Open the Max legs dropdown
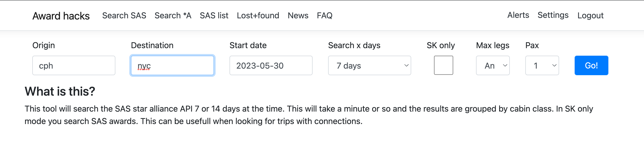This screenshot has height=148, width=644. coord(493,66)
